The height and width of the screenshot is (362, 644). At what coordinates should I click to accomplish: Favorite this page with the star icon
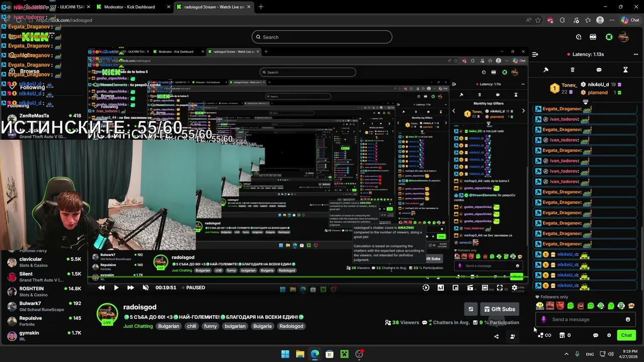coord(538,20)
